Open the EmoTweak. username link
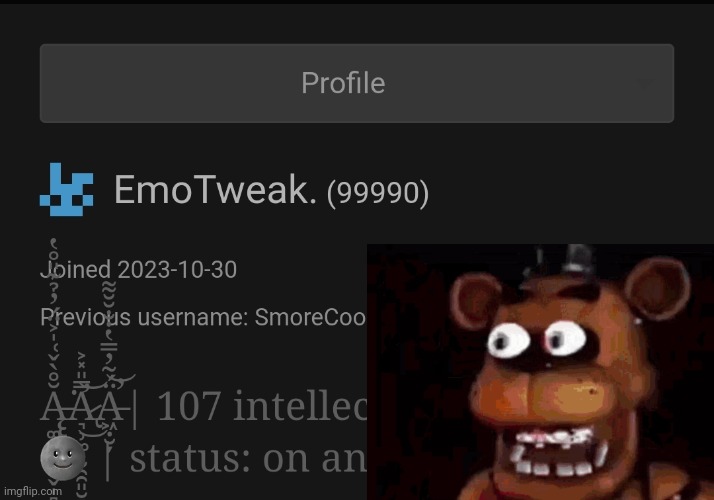The image size is (714, 500). click(x=215, y=189)
